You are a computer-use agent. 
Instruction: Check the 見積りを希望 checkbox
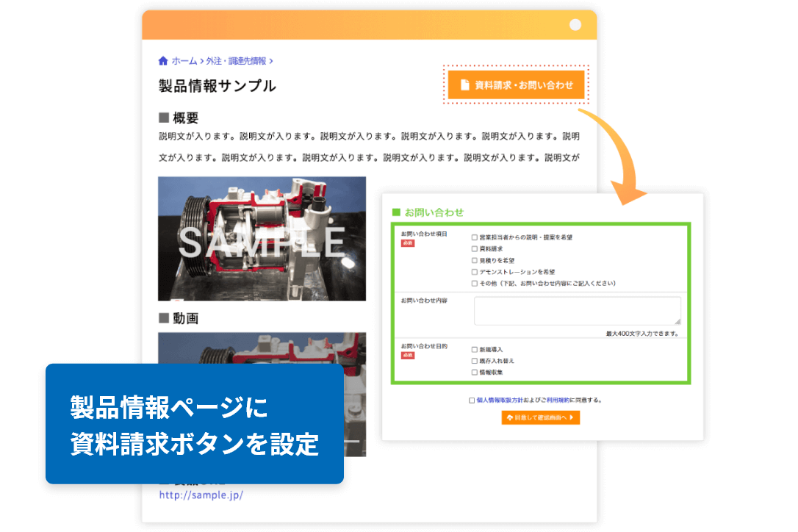tap(475, 260)
